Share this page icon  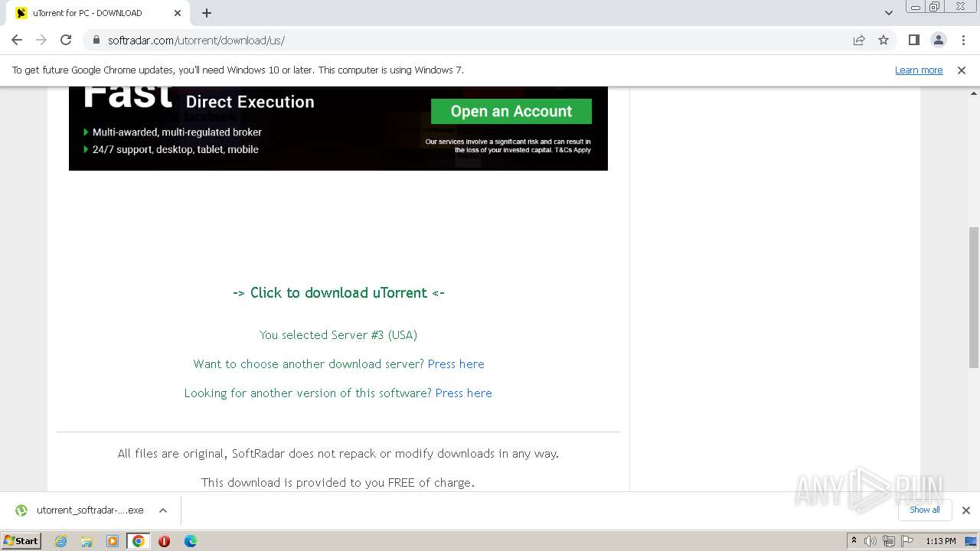pyautogui.click(x=859, y=40)
